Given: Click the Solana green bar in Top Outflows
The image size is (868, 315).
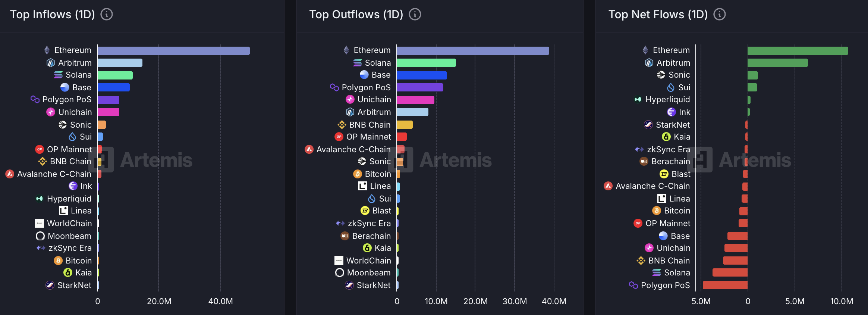Looking at the screenshot, I should point(427,63).
